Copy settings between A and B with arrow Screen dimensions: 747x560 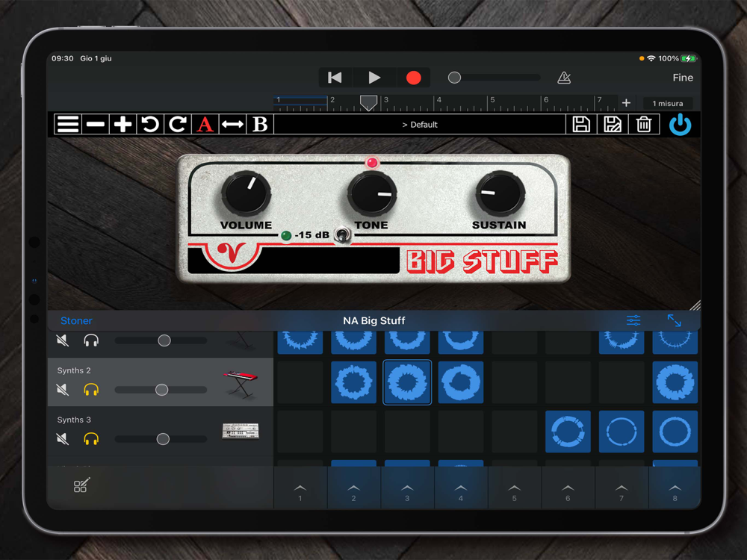232,124
